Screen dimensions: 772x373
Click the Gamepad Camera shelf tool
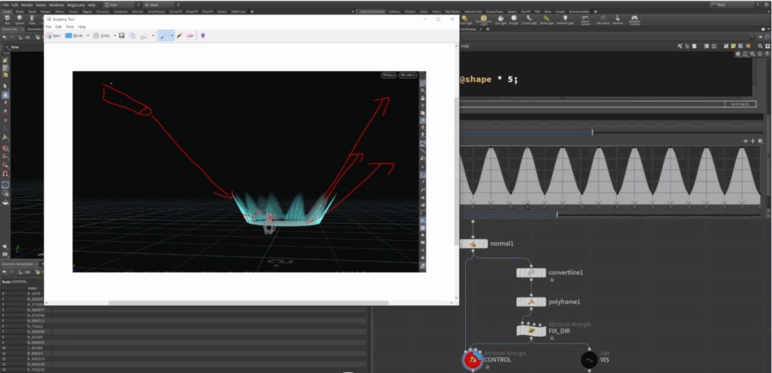635,20
